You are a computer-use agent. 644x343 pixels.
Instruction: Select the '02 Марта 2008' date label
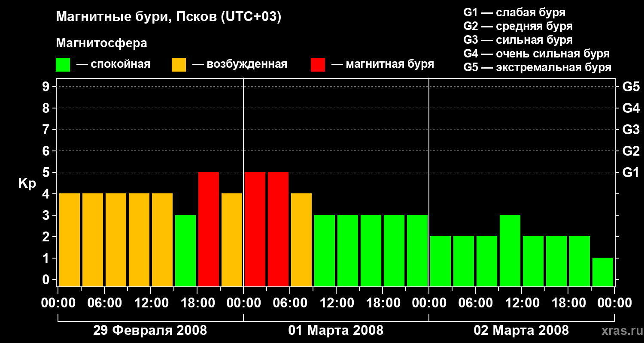[521, 331]
